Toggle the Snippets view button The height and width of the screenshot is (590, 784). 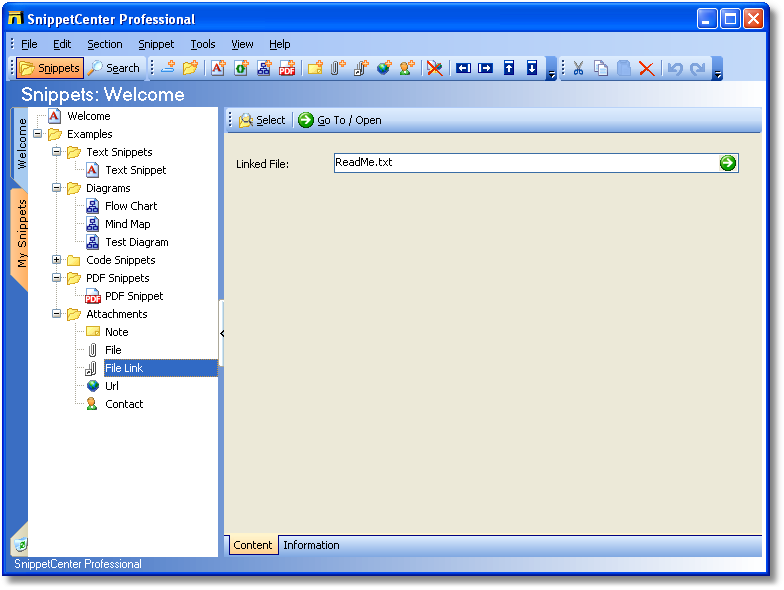click(50, 68)
